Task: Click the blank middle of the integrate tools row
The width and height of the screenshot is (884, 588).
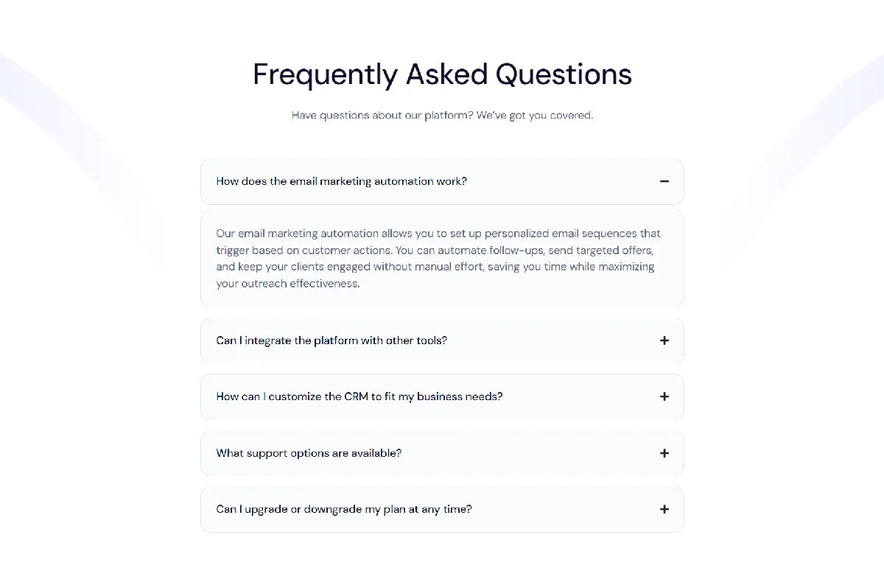Action: tap(552, 340)
